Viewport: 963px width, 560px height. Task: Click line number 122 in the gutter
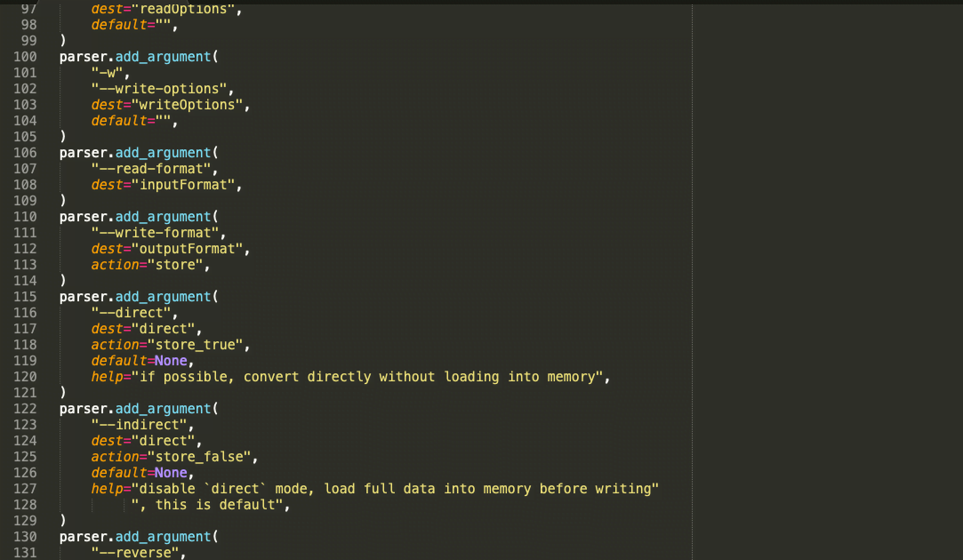(x=25, y=409)
